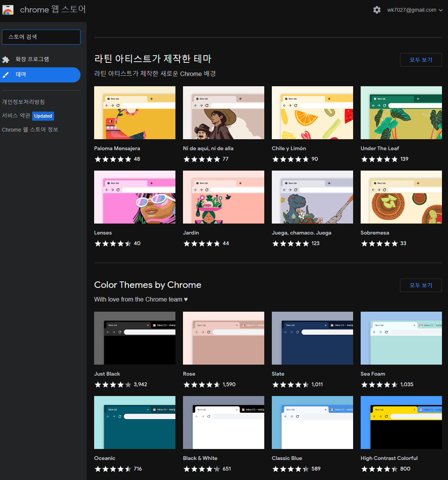Click star rating of High Contrast Colorful

pos(379,469)
